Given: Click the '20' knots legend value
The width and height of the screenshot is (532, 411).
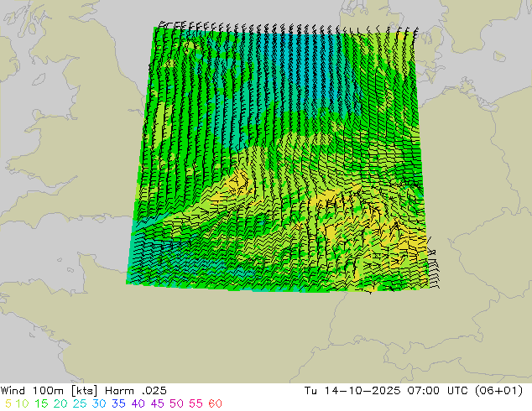Looking at the screenshot, I should tap(60, 403).
